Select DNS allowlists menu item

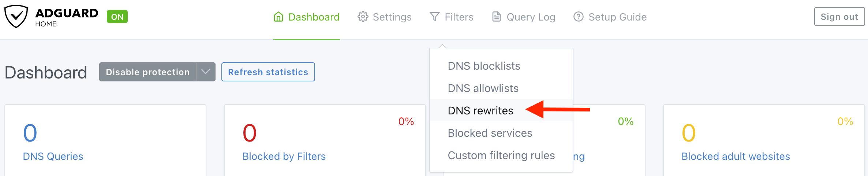483,88
